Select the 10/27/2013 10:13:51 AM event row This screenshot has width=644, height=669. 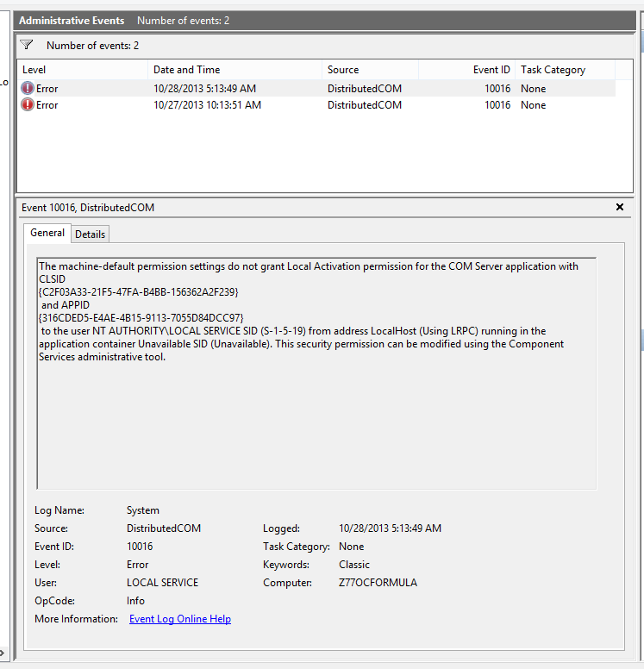point(316,105)
